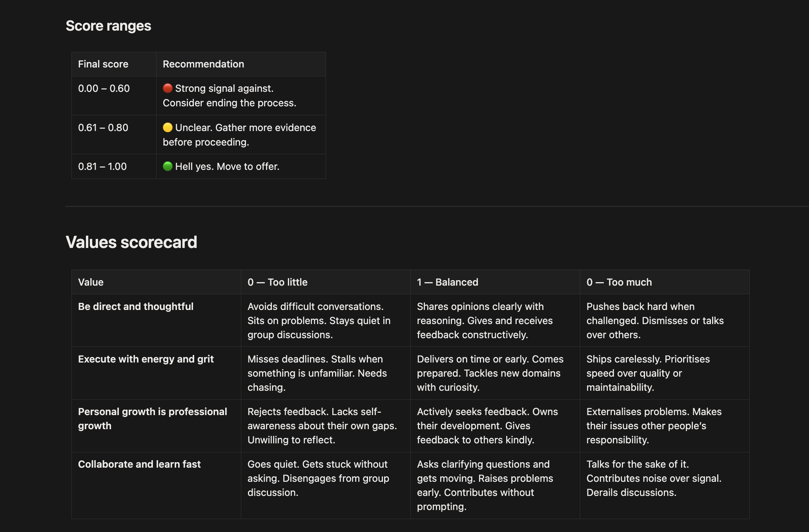Click the 'Collaborate and learn fast' row label
809x532 pixels.
click(x=139, y=464)
